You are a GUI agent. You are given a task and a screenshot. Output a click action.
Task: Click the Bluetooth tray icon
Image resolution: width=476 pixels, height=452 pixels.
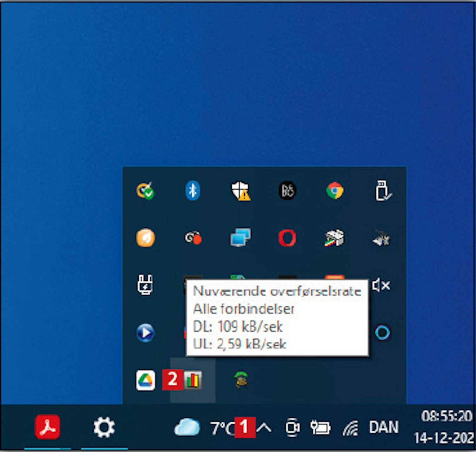pyautogui.click(x=192, y=191)
